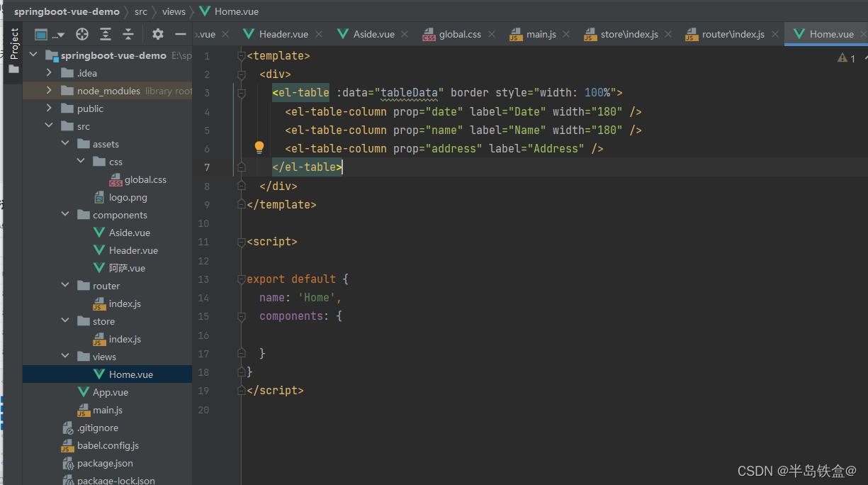Collapse the views folder arrow

point(65,357)
